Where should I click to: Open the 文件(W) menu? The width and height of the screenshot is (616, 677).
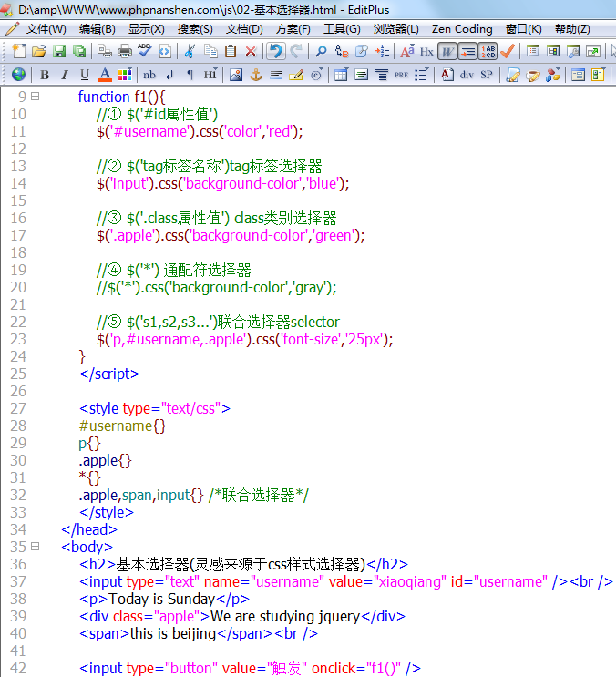46,29
